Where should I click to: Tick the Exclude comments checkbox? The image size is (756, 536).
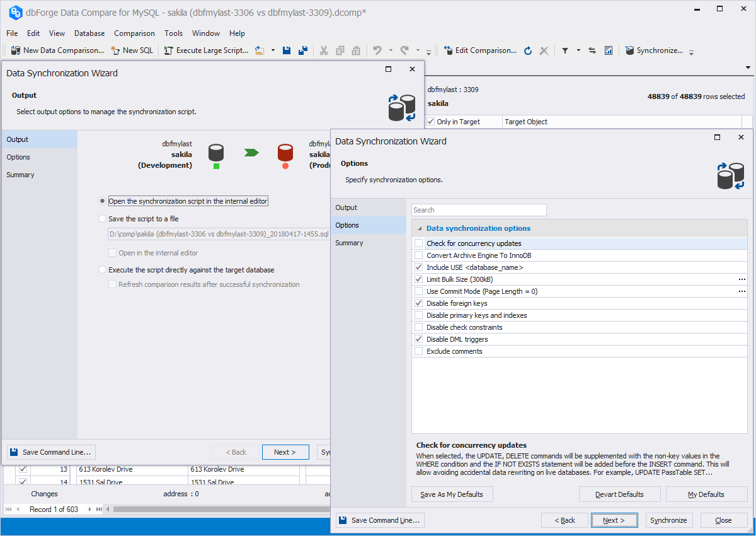[419, 351]
